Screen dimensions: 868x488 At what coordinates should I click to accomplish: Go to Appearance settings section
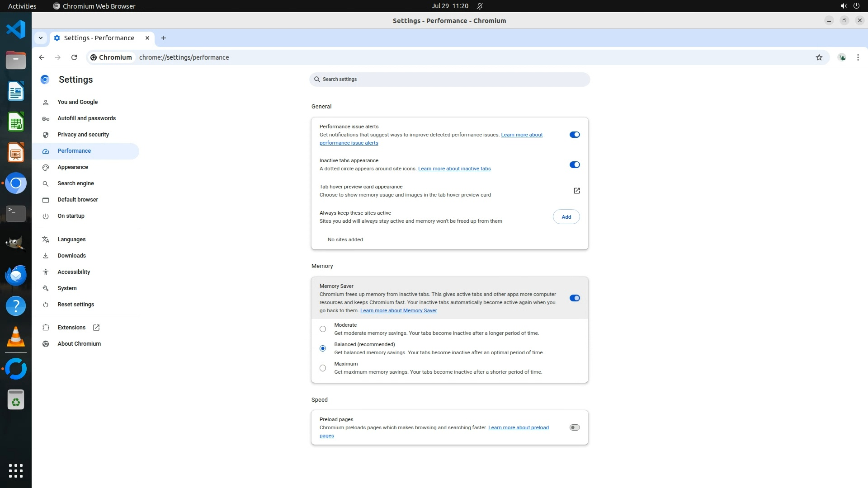(73, 167)
